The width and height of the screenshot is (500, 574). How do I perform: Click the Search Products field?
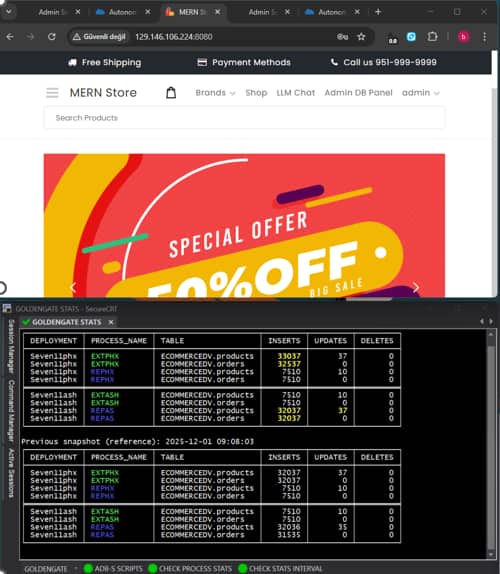point(245,118)
